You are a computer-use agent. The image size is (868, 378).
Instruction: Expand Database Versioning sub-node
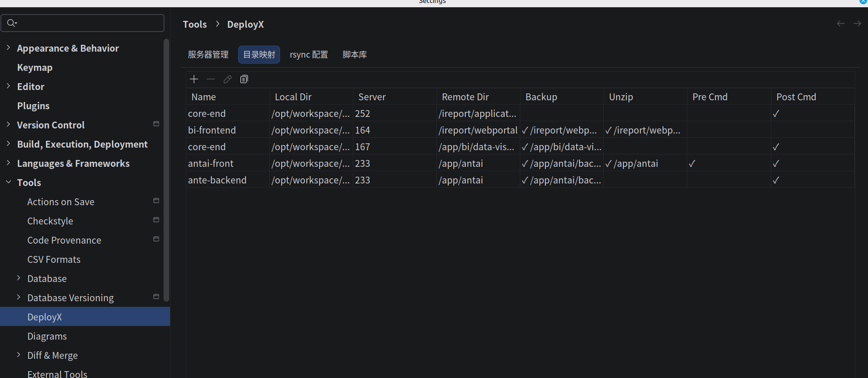[x=19, y=297]
